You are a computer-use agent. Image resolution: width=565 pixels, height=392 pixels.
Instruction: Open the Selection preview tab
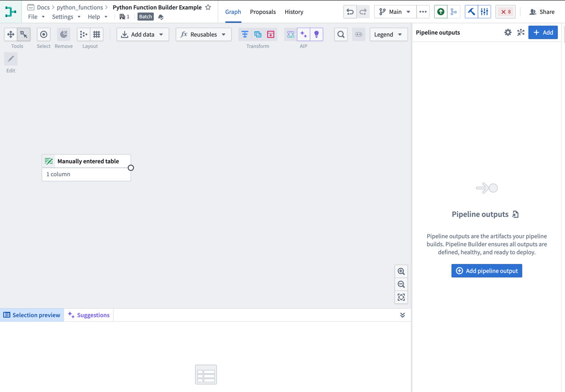click(32, 315)
